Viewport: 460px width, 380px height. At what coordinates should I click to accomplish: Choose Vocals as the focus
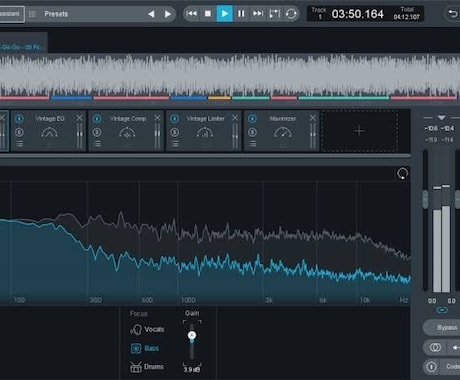[x=147, y=330]
